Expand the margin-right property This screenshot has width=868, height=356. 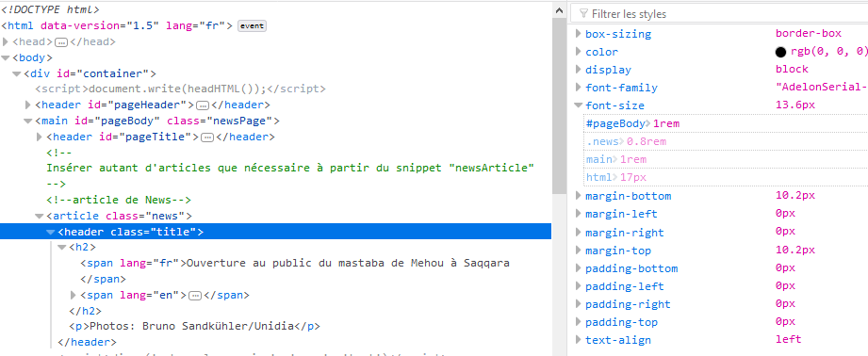pyautogui.click(x=579, y=233)
